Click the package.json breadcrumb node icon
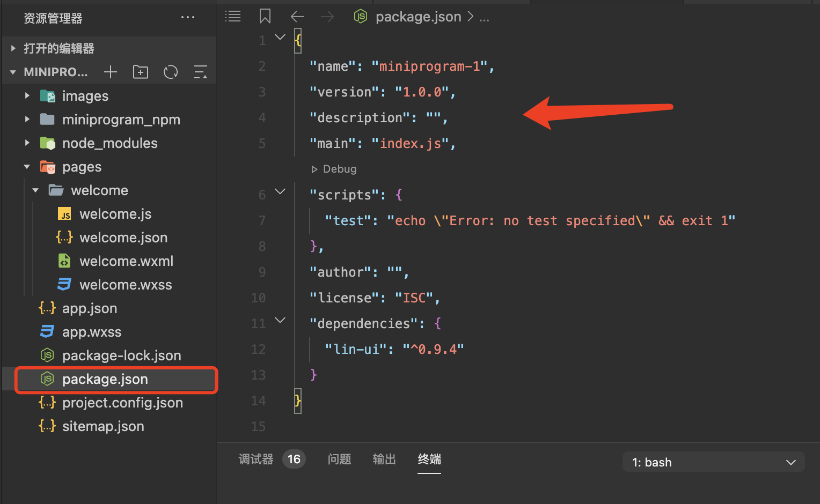Viewport: 820px width, 504px height. 361,17
